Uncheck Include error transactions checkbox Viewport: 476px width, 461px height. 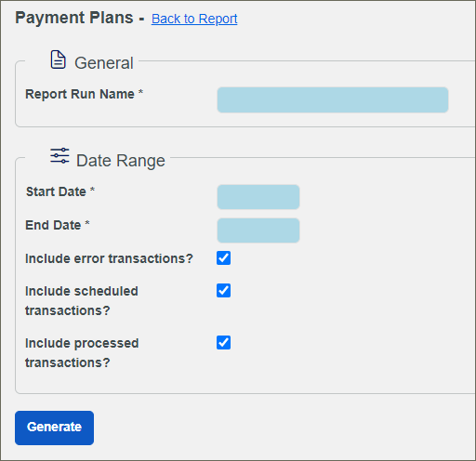pos(223,258)
